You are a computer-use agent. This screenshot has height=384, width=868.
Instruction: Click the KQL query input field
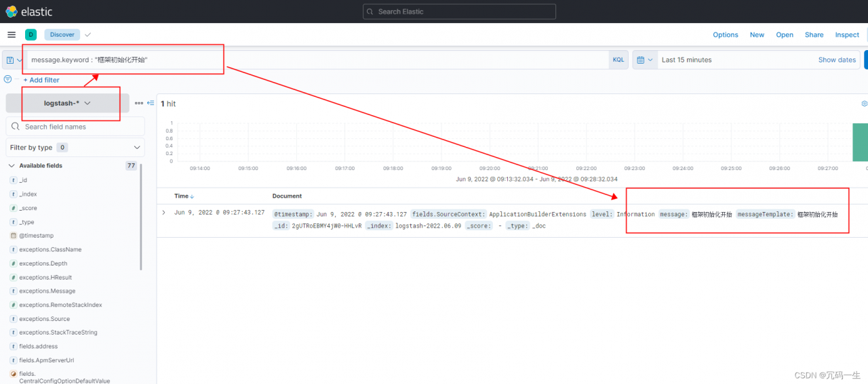tap(315, 60)
